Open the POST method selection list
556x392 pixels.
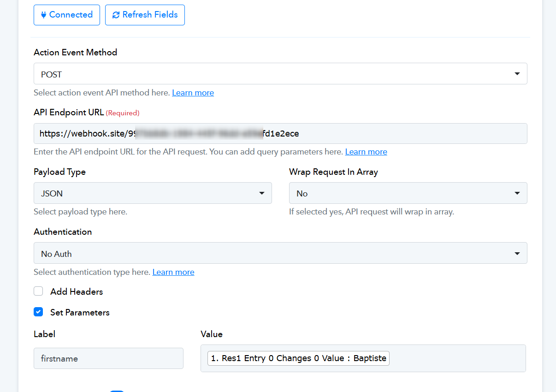pyautogui.click(x=277, y=74)
